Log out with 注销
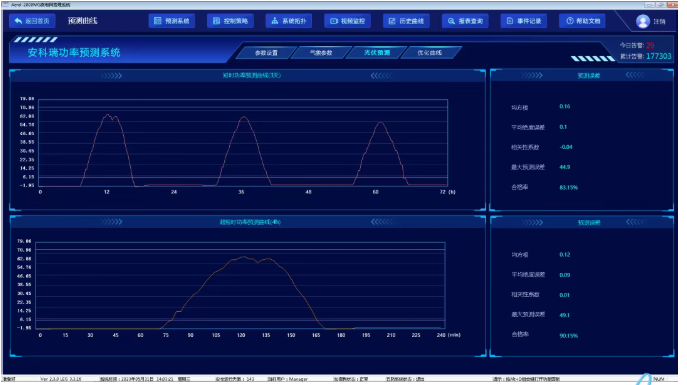This screenshot has width=687, height=385. pyautogui.click(x=659, y=21)
